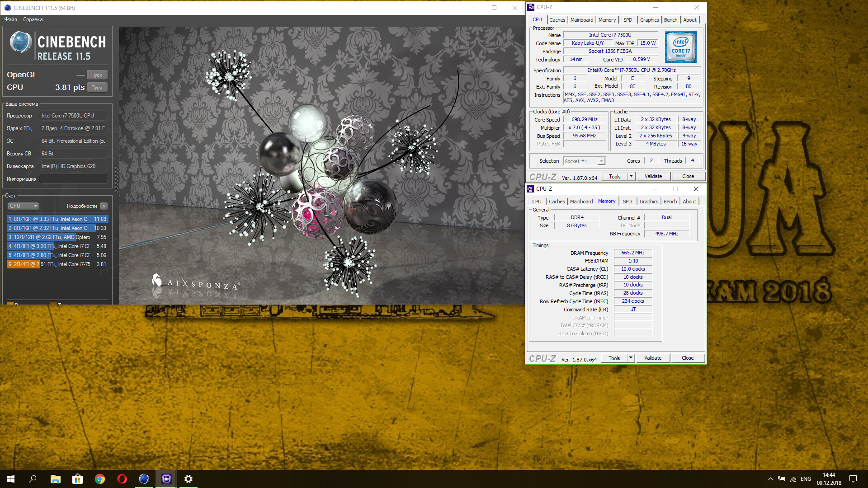Viewport: 868px width, 488px height.
Task: Select ranking row 5 Intel Core i7 5.06
Action: 57,255
